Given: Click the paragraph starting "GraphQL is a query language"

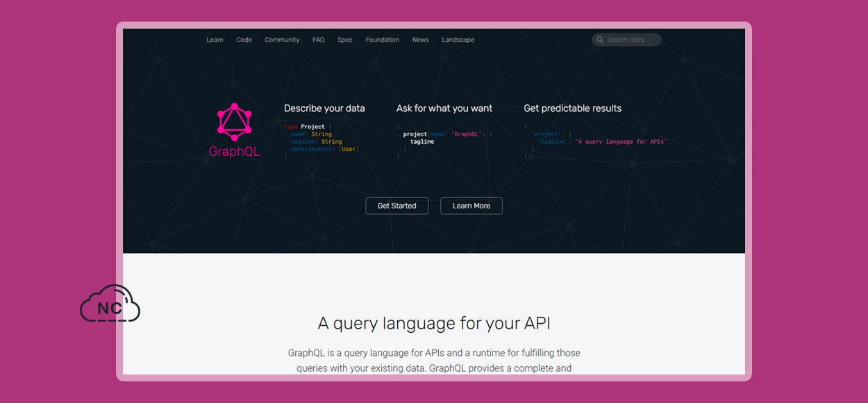Looking at the screenshot, I should tap(434, 360).
